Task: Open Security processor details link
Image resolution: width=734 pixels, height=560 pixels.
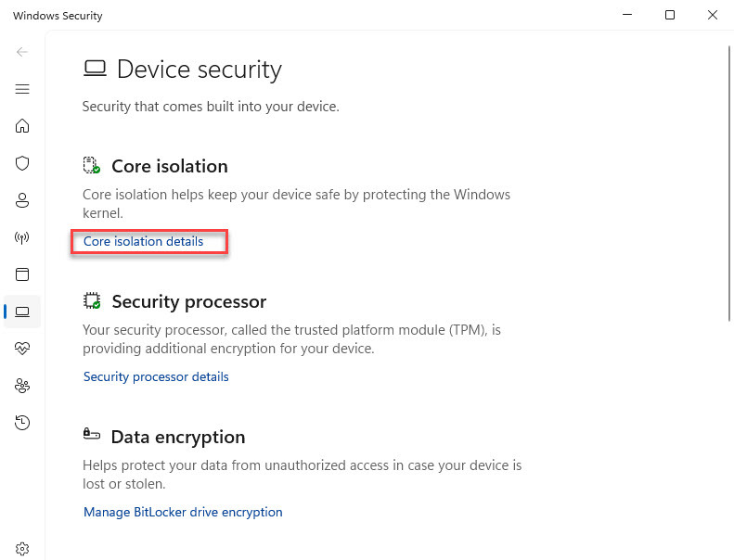Action: (156, 377)
